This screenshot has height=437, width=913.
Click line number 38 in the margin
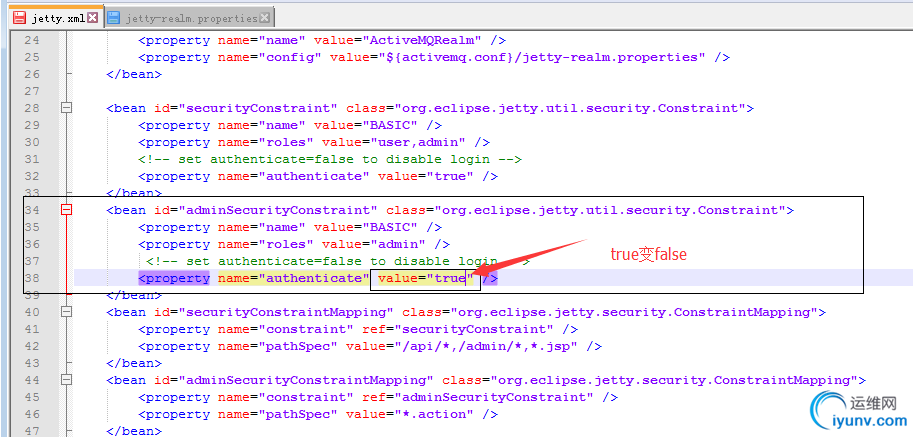(x=33, y=278)
